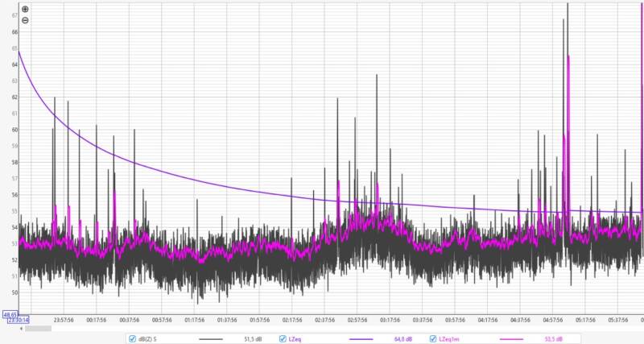The width and height of the screenshot is (644, 344).
Task: Click the 56 dB y-axis label
Action: pos(14,195)
